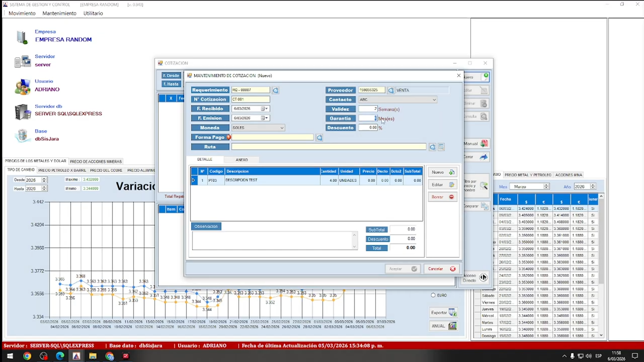Open the Forma Pago search lookup icon

pos(319,137)
